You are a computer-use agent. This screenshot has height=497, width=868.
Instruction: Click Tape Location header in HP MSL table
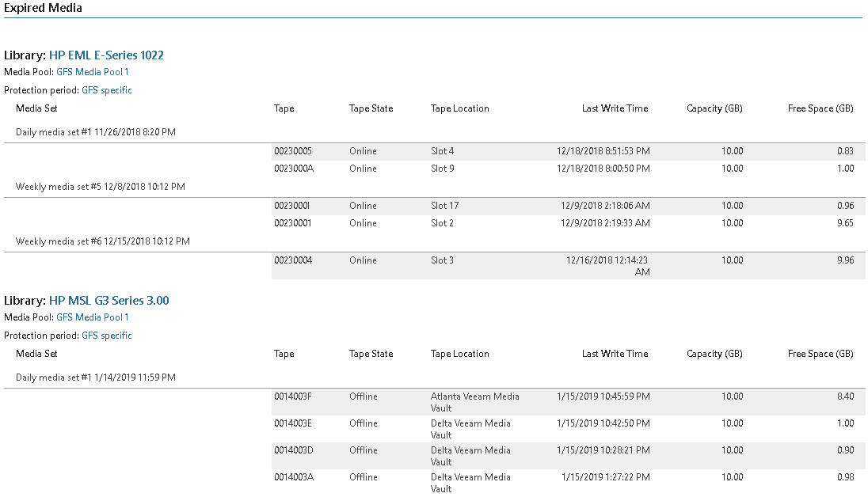coord(460,354)
